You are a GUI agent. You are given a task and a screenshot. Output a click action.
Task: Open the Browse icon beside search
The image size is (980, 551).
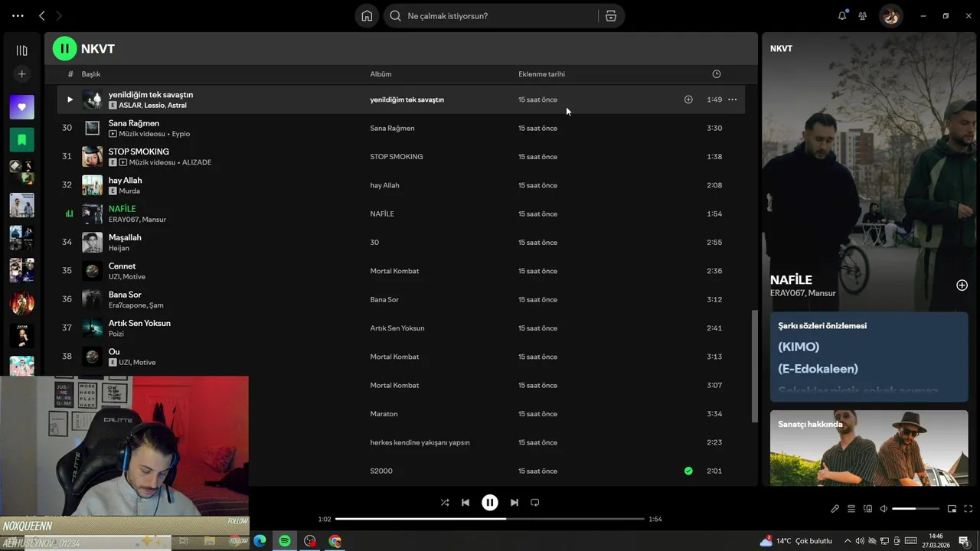[x=611, y=15]
